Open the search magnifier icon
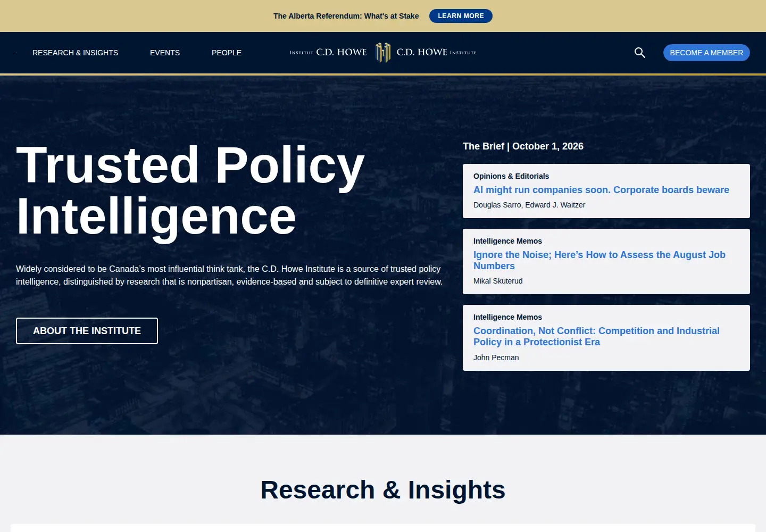The image size is (766, 532). point(640,53)
